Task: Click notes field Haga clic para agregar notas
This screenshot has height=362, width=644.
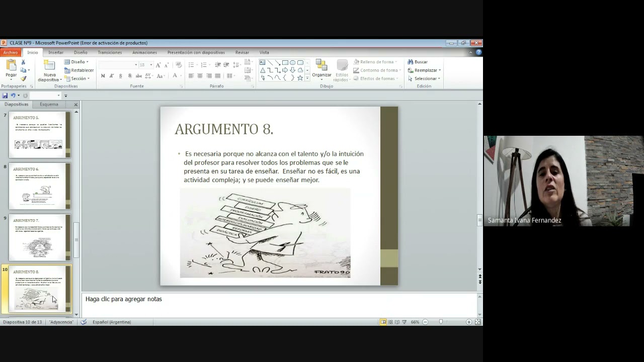Action: click(279, 304)
